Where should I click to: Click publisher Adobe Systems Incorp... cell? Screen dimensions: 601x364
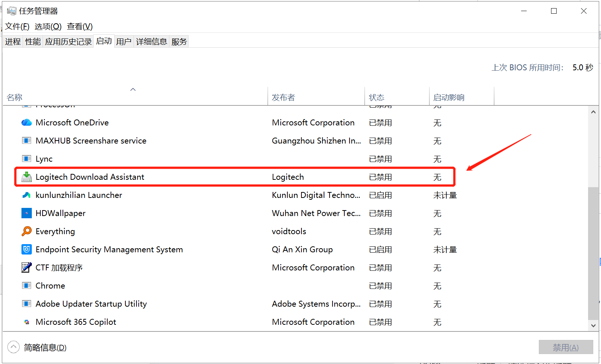(316, 304)
